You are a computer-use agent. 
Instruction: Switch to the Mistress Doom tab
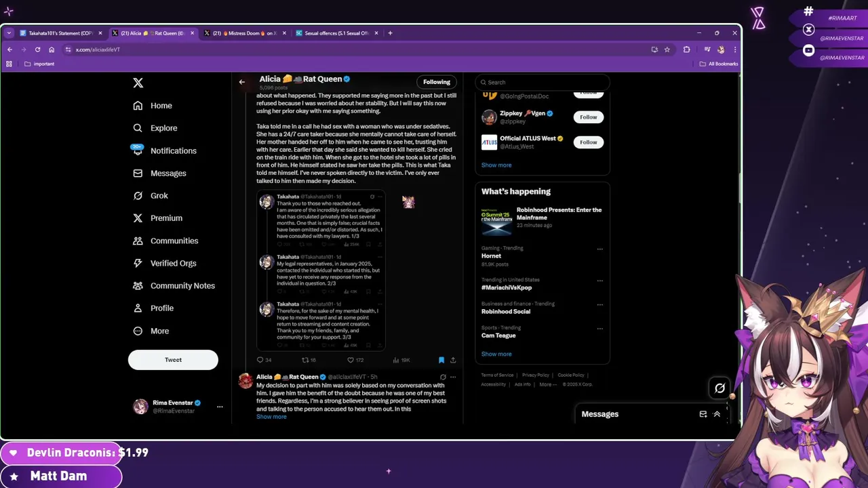point(244,33)
